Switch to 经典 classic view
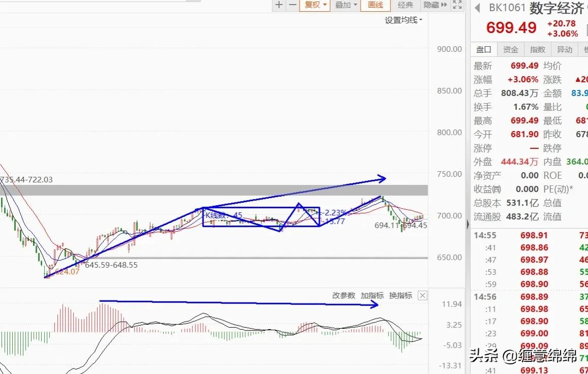This screenshot has width=588, height=374. click(x=405, y=5)
